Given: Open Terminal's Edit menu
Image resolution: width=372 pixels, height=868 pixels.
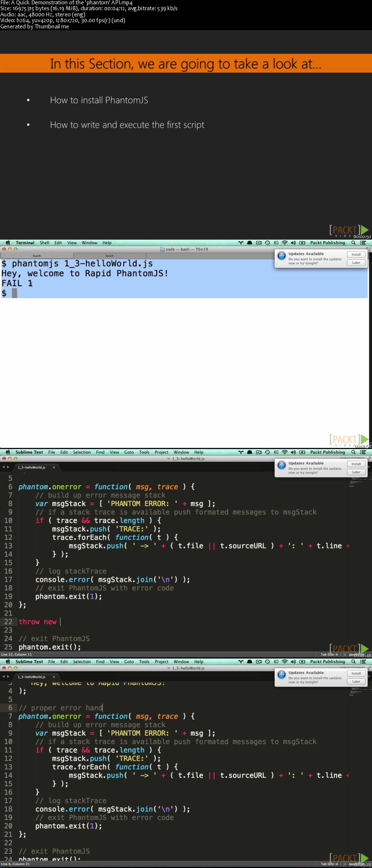Looking at the screenshot, I should tap(58, 243).
